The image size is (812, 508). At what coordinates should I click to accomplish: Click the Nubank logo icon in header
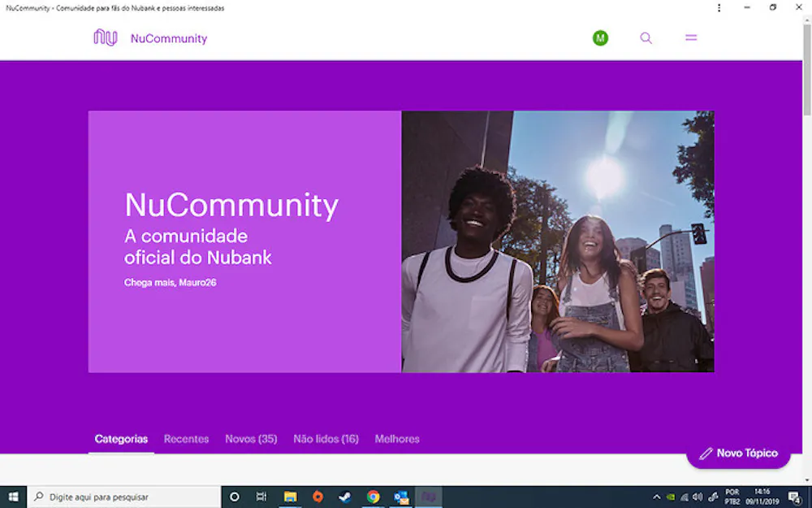tap(105, 38)
